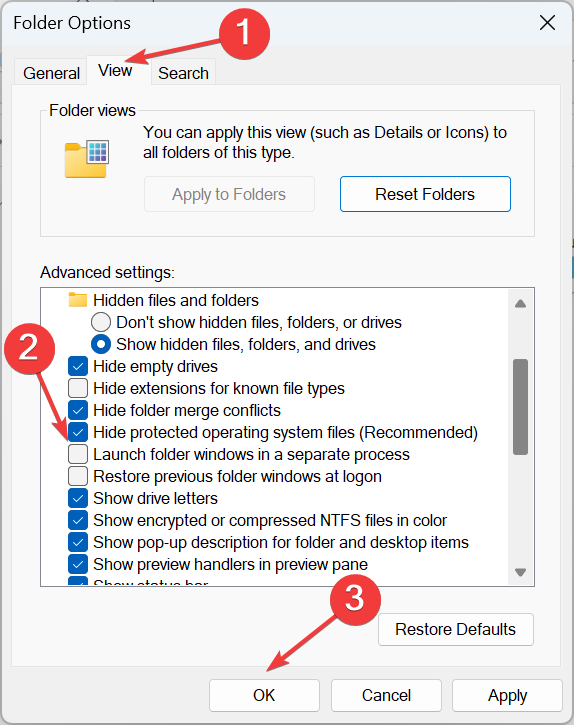This screenshot has width=574, height=725.
Task: Enable Restore previous folder windows at logon
Action: click(x=78, y=477)
